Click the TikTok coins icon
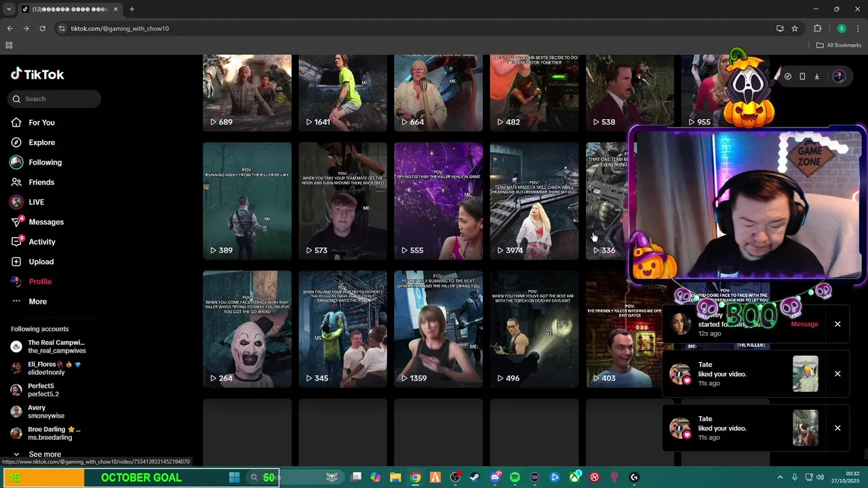This screenshot has height=488, width=868. tap(787, 77)
